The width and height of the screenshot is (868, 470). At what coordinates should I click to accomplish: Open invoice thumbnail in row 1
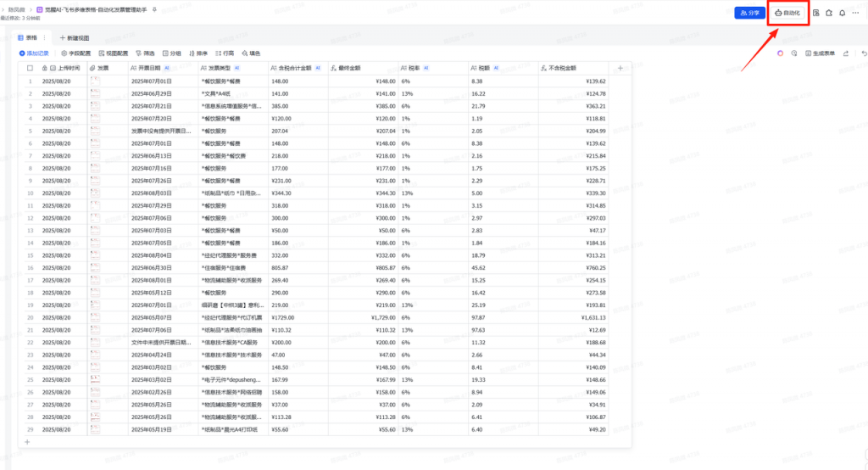(x=95, y=81)
